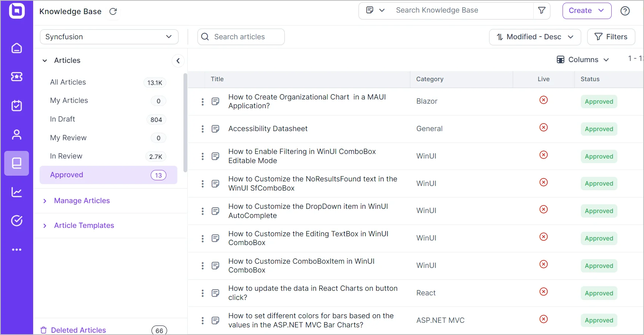Click the Create button
The width and height of the screenshot is (644, 335).
pos(586,11)
